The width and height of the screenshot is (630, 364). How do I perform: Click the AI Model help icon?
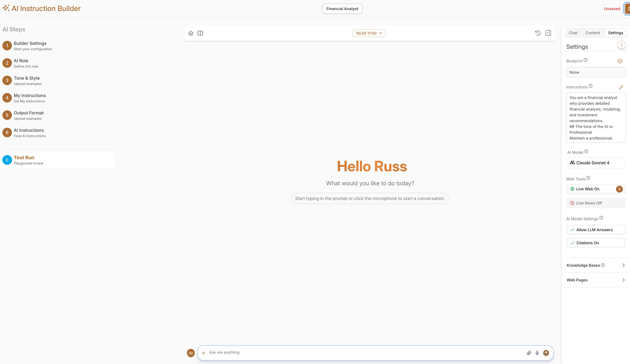tap(586, 151)
